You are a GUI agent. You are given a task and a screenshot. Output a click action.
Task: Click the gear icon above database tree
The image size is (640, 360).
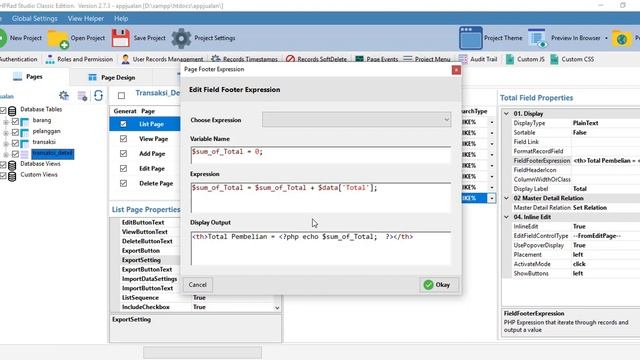64,96
